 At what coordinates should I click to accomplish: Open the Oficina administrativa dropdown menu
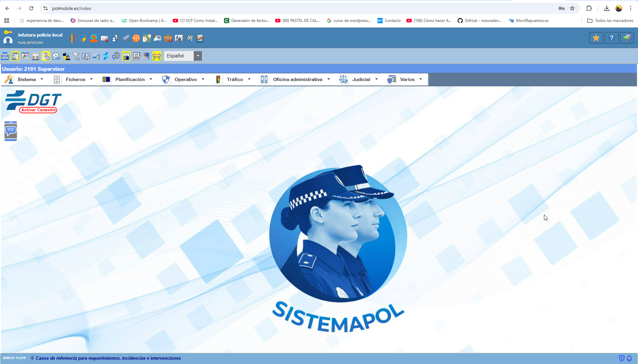(x=297, y=79)
